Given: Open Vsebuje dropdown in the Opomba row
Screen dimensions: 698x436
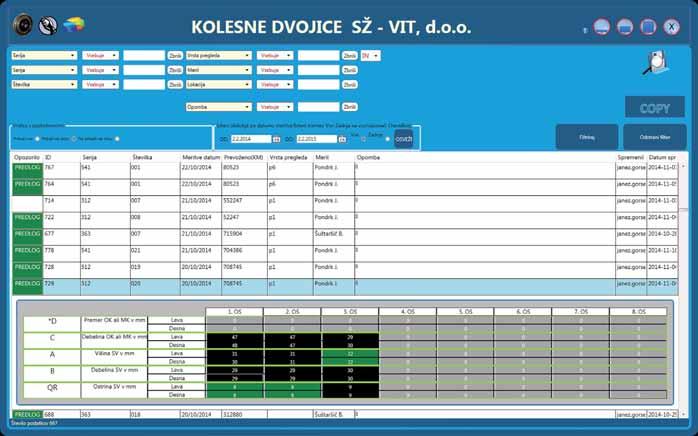Looking at the screenshot, I should coord(275,107).
